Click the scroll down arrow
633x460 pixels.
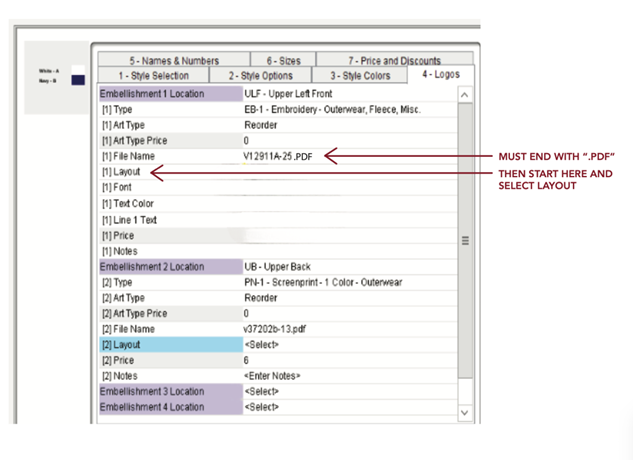[465, 412]
